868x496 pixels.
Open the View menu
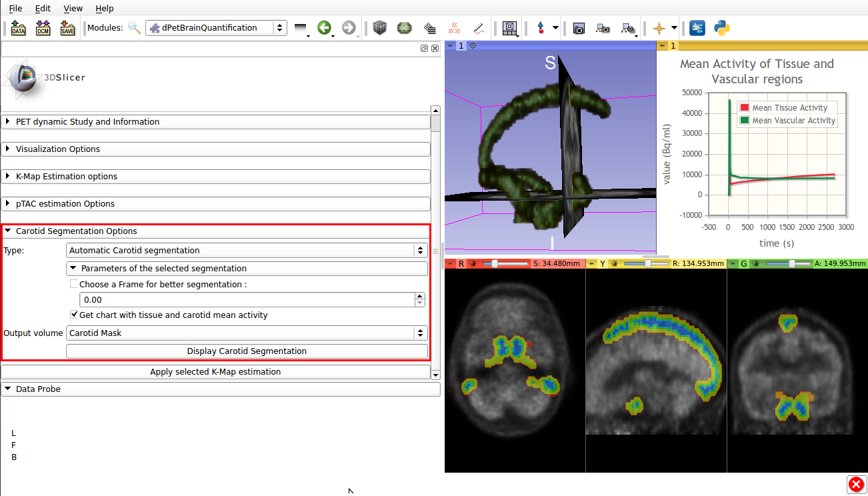coord(73,9)
